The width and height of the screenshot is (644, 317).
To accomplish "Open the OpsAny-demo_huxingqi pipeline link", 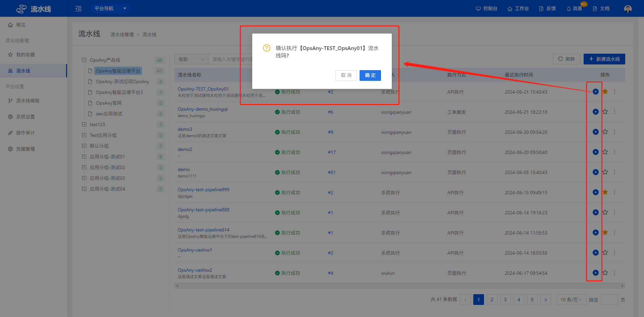I will (x=203, y=109).
